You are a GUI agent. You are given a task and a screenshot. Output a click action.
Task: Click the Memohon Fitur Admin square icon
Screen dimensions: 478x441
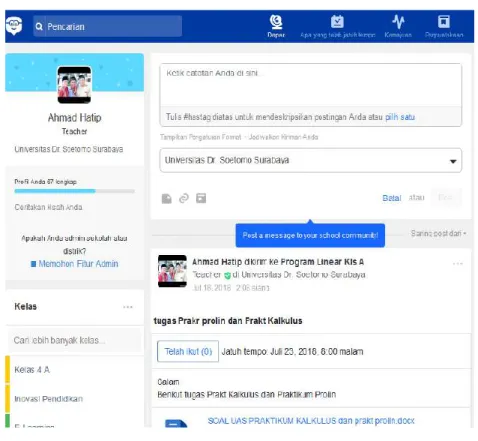(33, 264)
